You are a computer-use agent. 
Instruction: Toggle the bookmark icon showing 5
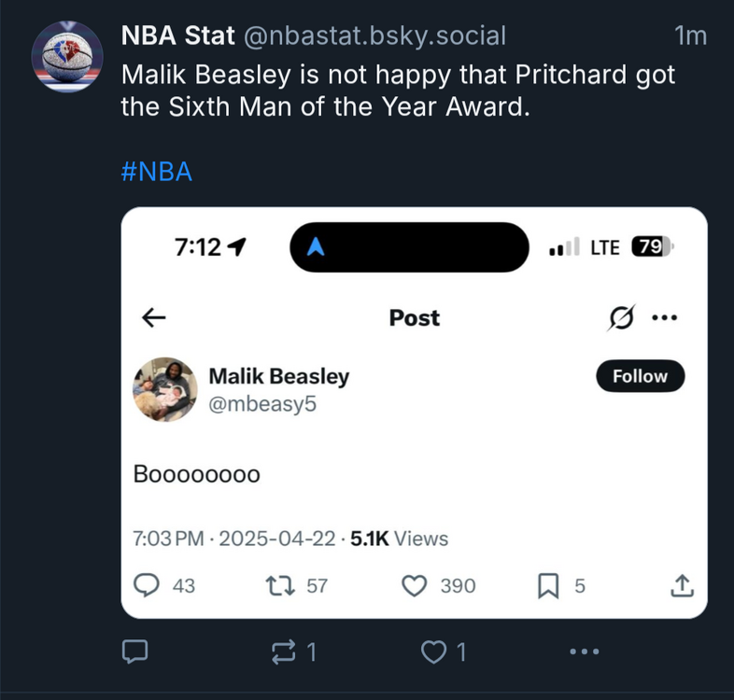(548, 585)
